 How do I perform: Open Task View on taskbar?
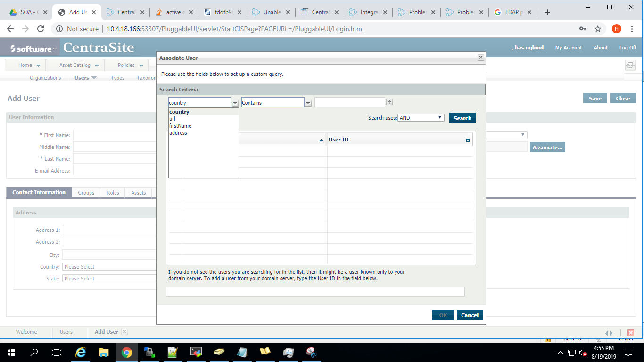(57, 352)
